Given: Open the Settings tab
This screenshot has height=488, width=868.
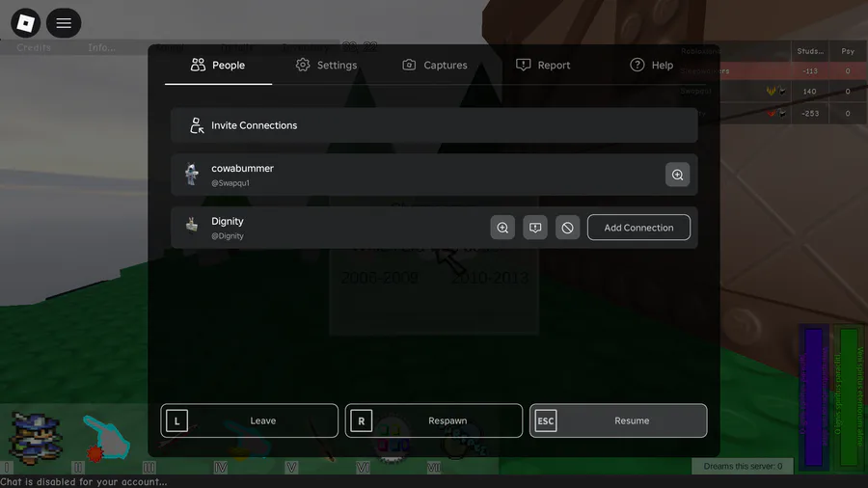Looking at the screenshot, I should tap(327, 66).
